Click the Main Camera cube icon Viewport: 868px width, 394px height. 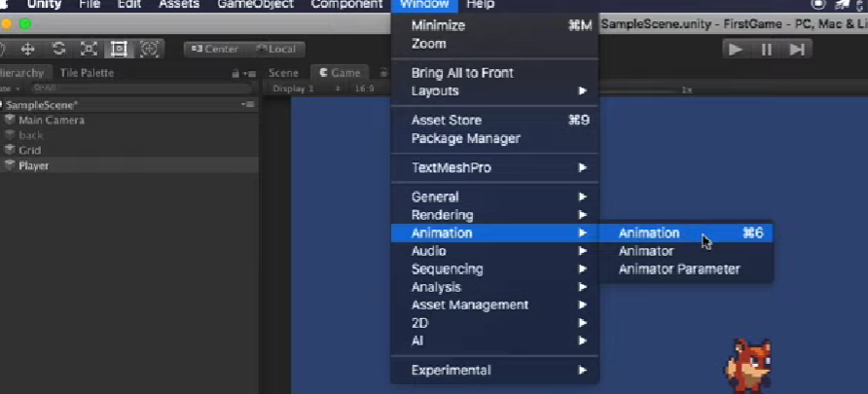point(10,120)
